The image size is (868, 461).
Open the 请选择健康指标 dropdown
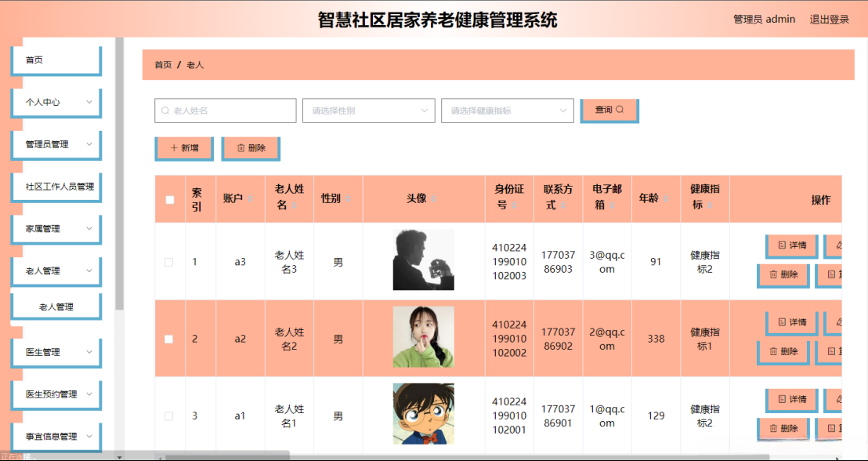click(507, 110)
